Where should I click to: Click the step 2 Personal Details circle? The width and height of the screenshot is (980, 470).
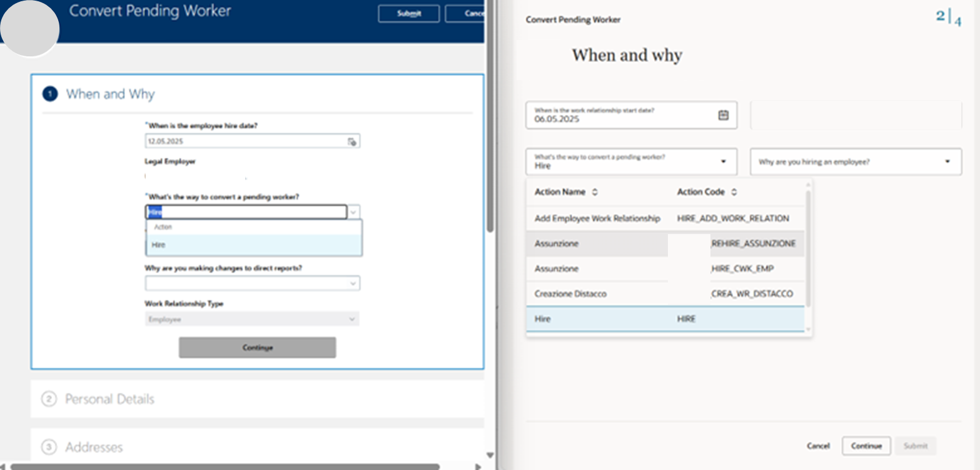point(49,399)
